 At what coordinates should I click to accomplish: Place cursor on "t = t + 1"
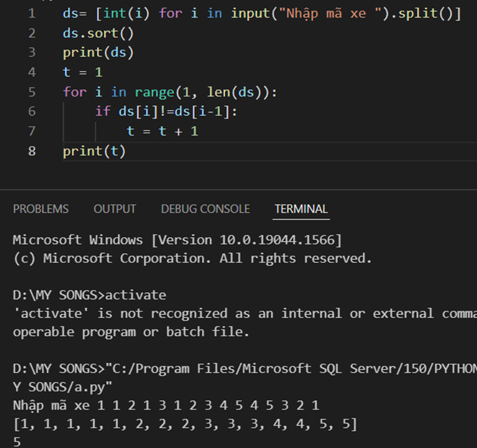click(x=162, y=131)
